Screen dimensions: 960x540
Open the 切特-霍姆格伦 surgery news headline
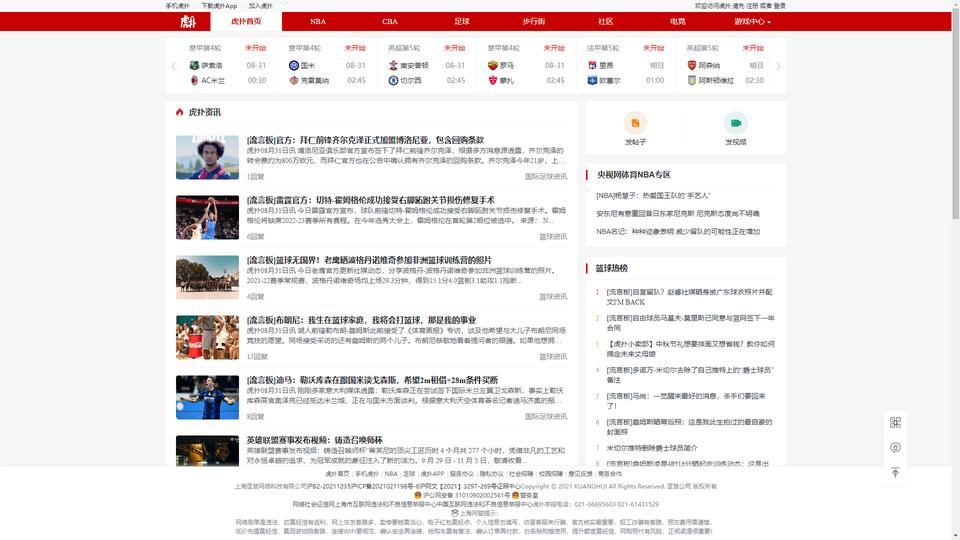pos(370,200)
